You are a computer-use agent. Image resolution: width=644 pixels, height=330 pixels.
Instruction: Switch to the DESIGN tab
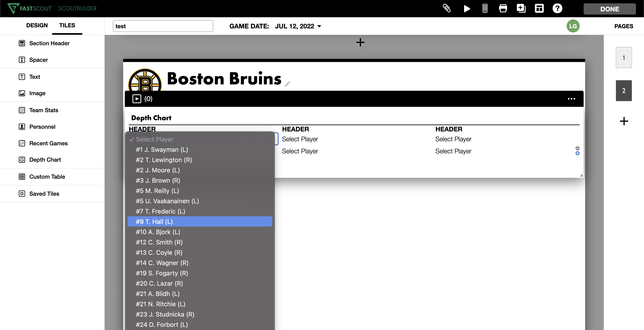pos(37,25)
